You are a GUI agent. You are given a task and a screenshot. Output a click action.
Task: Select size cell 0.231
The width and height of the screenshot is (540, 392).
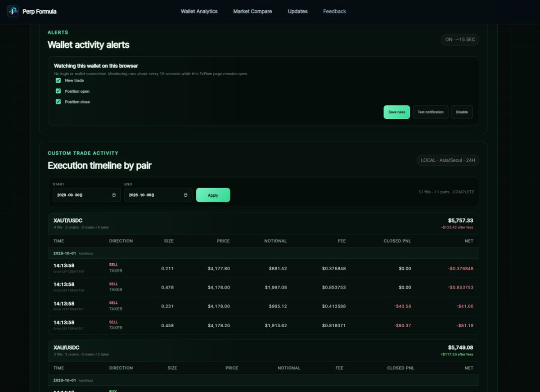(167, 306)
